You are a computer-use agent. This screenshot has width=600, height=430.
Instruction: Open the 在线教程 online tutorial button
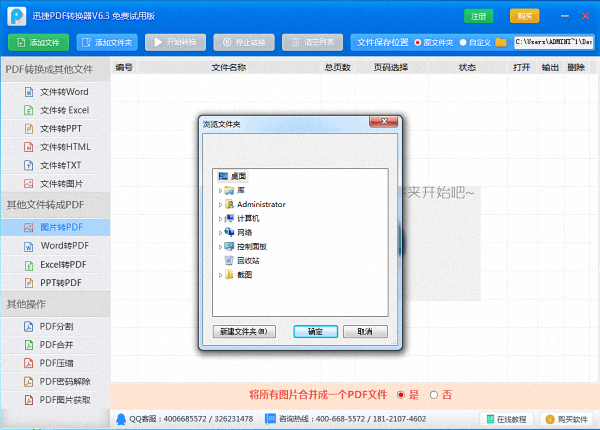coord(506,419)
